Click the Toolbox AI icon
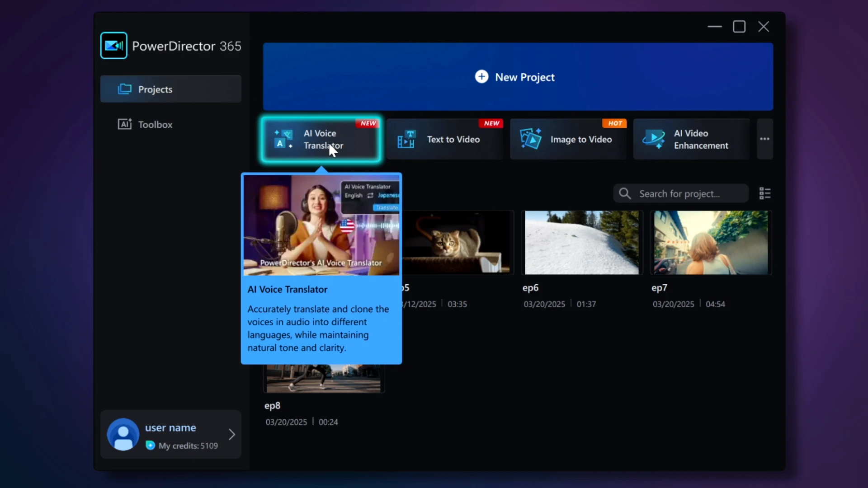The height and width of the screenshot is (488, 868). coord(125,124)
